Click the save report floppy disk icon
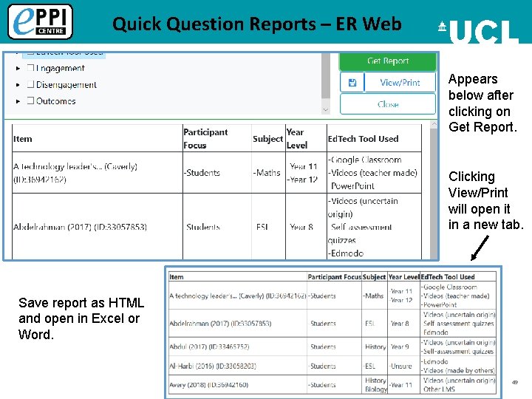The height and width of the screenshot is (399, 532). click(x=352, y=83)
